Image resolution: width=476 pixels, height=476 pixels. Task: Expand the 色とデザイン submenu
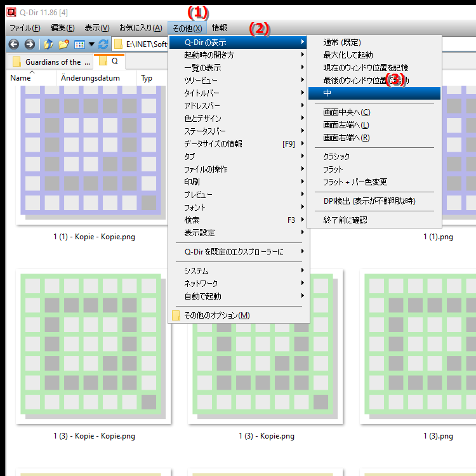[238, 119]
